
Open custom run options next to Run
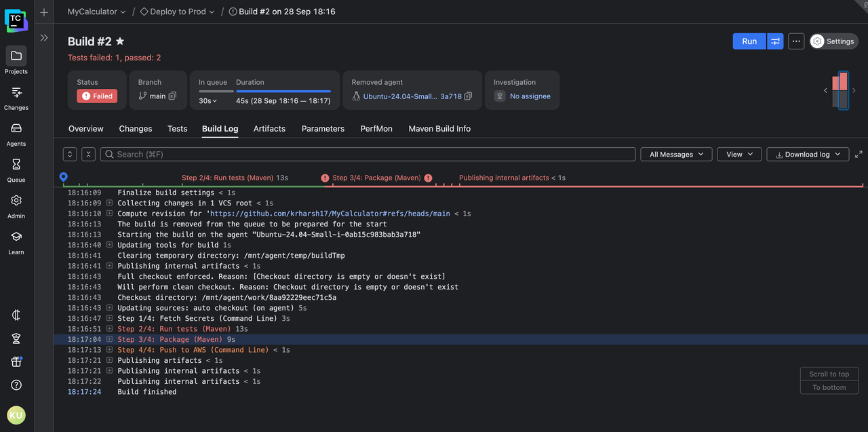(775, 41)
